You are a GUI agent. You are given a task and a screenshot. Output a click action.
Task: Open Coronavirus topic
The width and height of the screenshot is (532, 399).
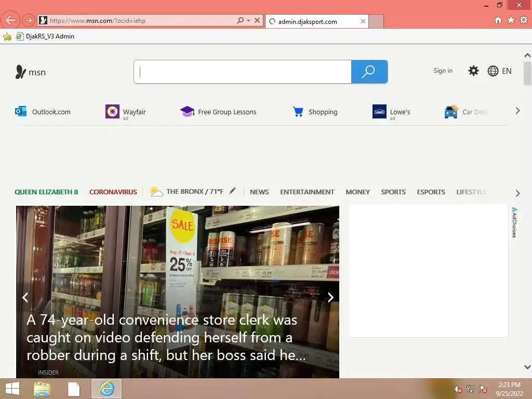click(x=113, y=192)
